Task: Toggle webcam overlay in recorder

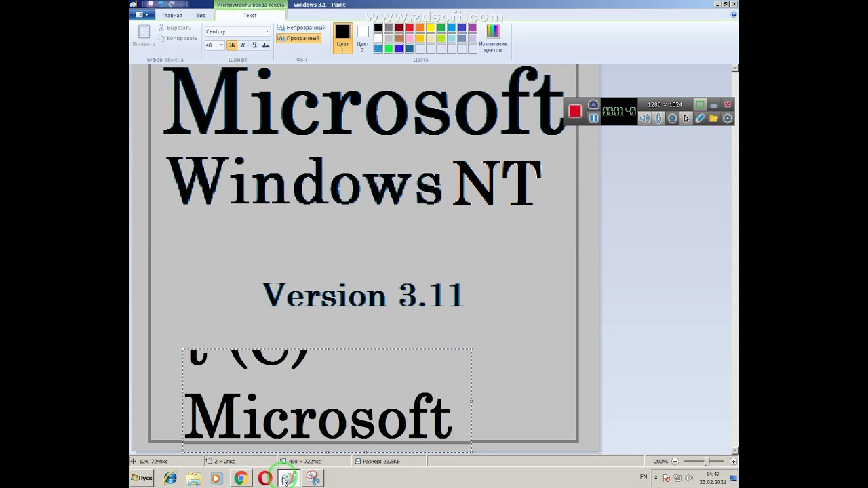Action: (x=672, y=119)
